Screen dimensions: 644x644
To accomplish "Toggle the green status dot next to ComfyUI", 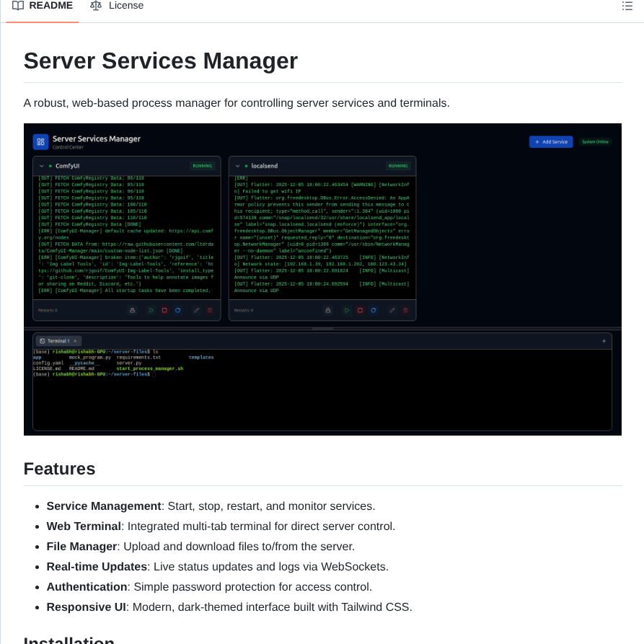I will coord(50,166).
